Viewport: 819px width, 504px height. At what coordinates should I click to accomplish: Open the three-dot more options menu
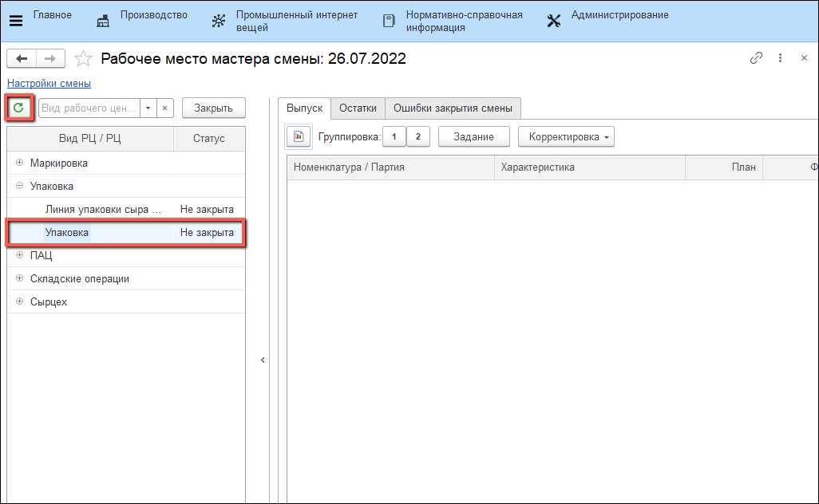click(x=781, y=58)
